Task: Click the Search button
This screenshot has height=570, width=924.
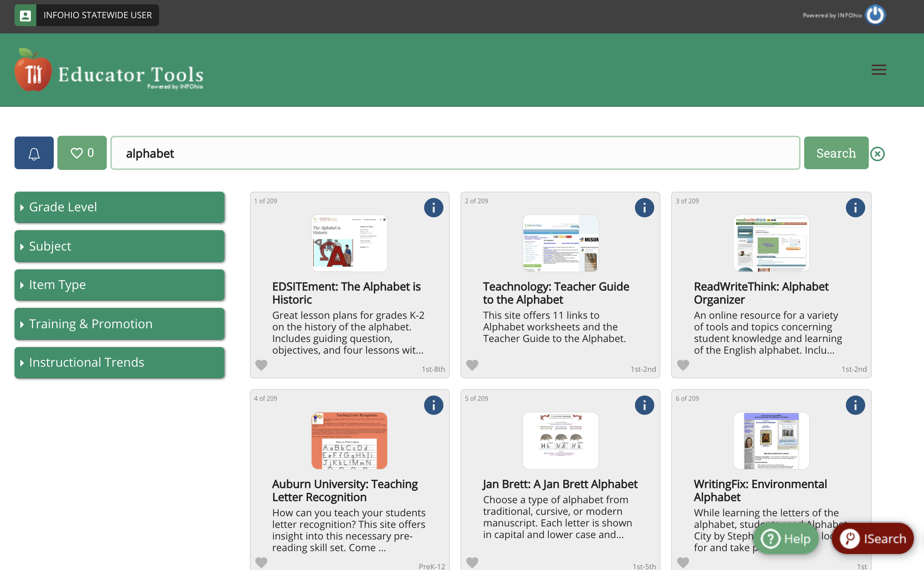Action: point(836,152)
